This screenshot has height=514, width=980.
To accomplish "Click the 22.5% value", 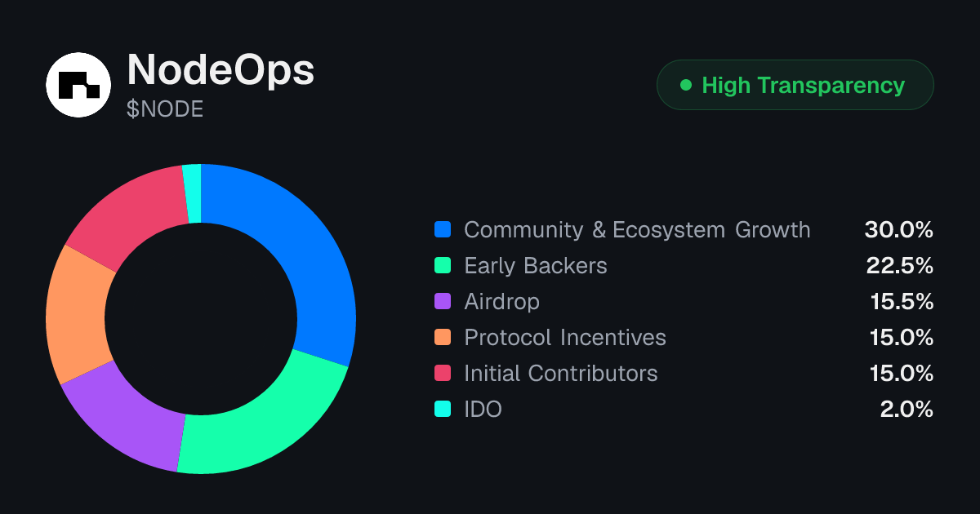I will pos(899,266).
